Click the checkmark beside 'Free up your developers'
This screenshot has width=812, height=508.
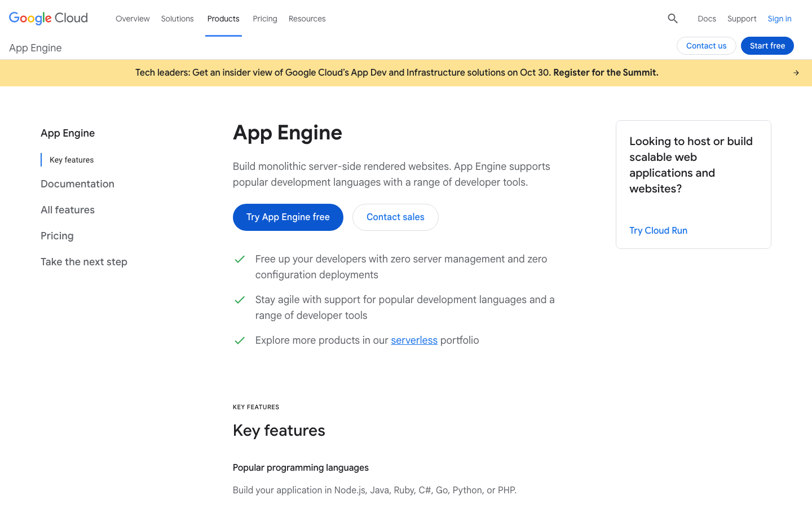coord(240,259)
